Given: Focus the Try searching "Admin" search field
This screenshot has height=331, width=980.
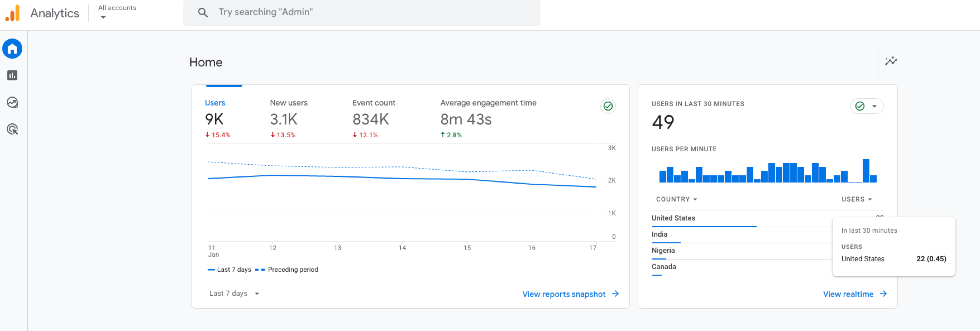Looking at the screenshot, I should (x=361, y=13).
